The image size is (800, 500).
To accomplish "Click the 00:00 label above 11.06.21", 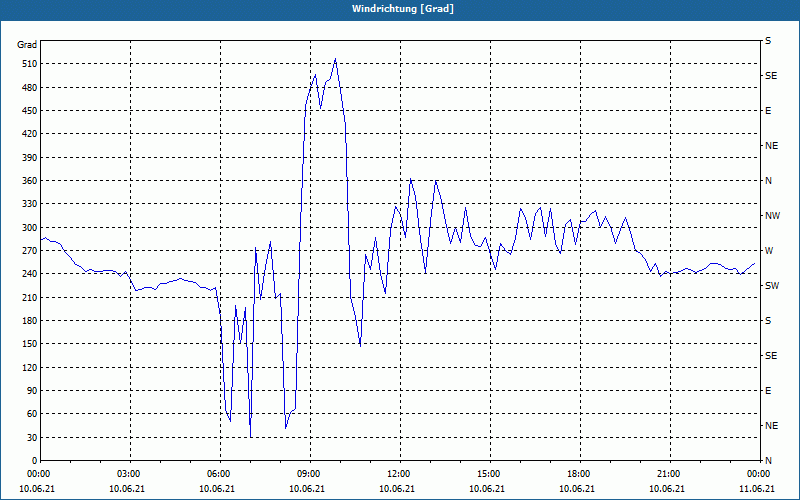I will point(760,474).
